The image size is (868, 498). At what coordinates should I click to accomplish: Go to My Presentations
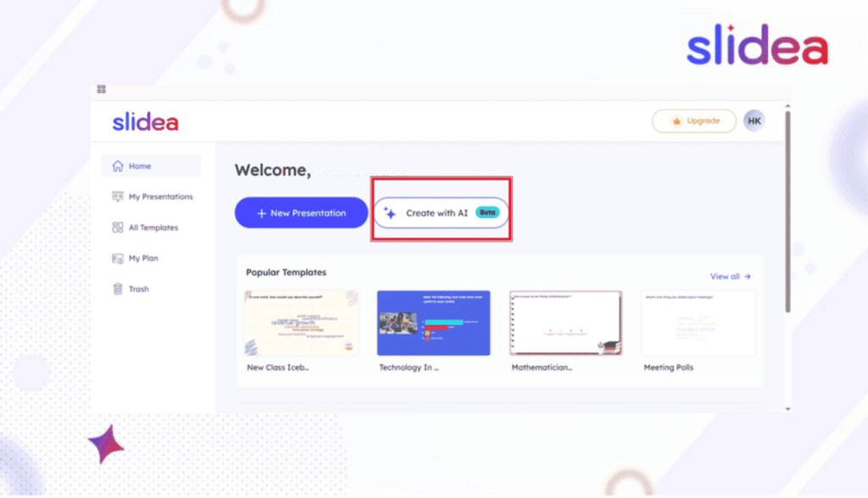pos(153,197)
